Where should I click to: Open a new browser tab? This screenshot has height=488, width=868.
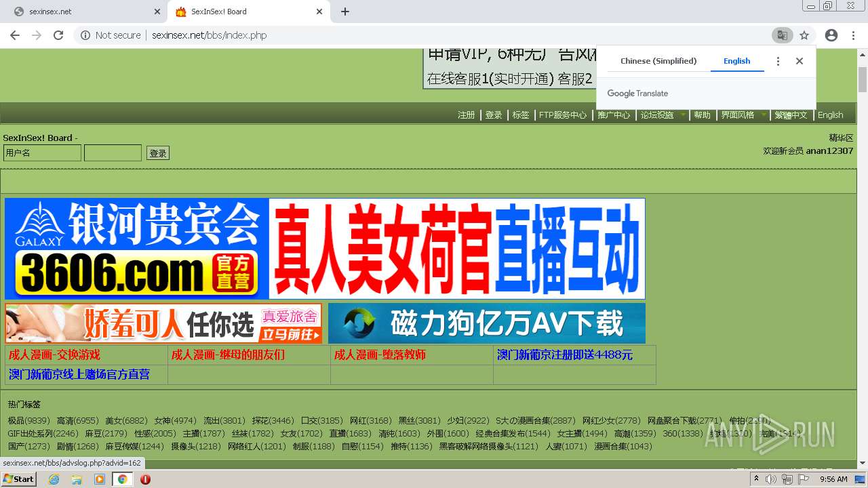click(x=344, y=12)
